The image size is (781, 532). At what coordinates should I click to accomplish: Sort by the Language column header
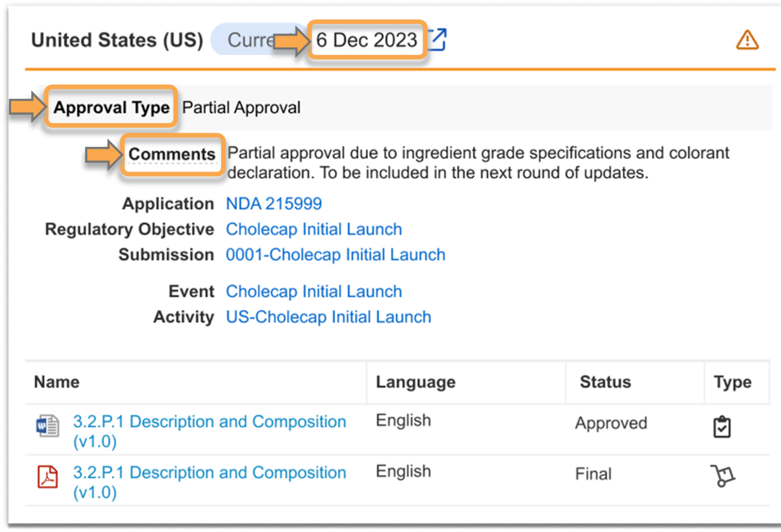pos(415,382)
